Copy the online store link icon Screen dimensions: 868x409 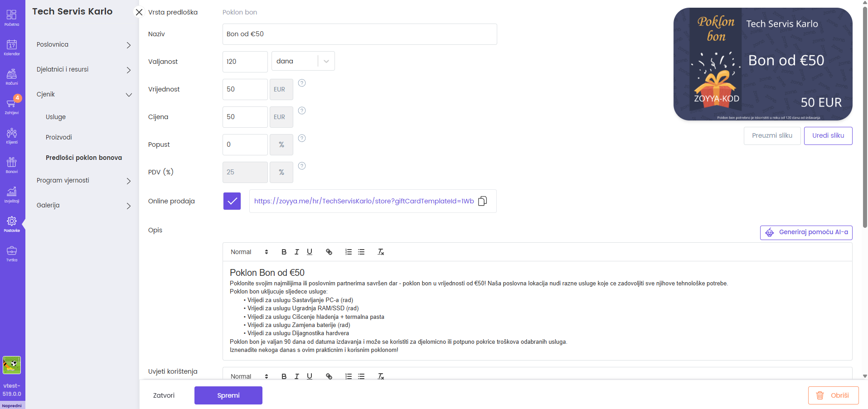click(483, 201)
